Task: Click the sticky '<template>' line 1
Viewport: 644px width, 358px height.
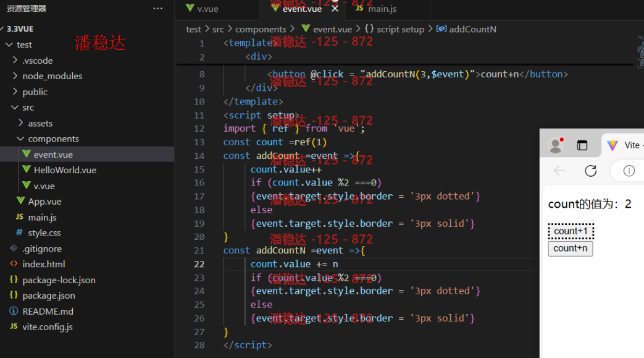Action: pos(251,43)
